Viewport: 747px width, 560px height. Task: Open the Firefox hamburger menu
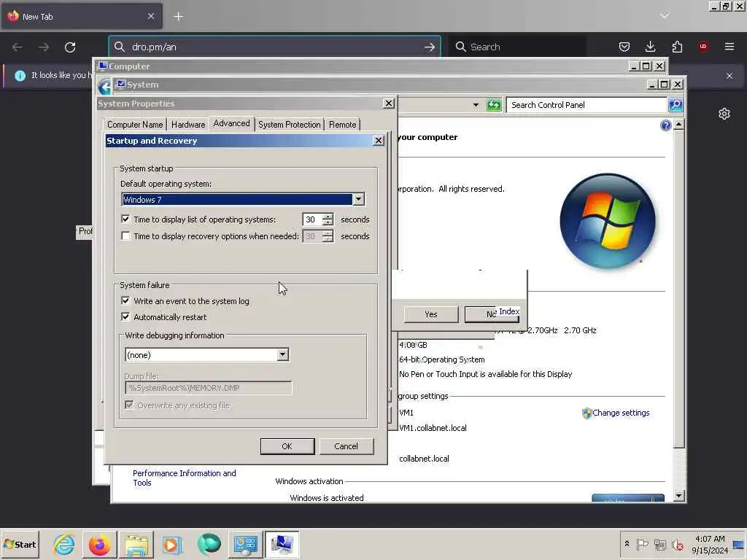coord(729,47)
